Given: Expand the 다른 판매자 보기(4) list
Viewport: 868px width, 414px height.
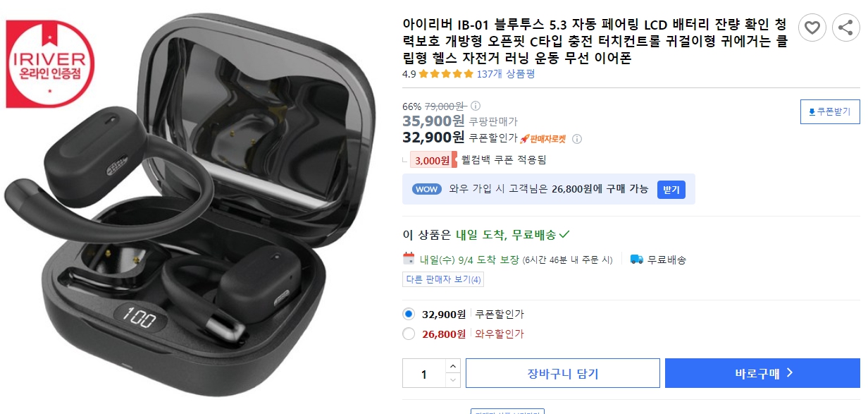Looking at the screenshot, I should click(x=442, y=279).
